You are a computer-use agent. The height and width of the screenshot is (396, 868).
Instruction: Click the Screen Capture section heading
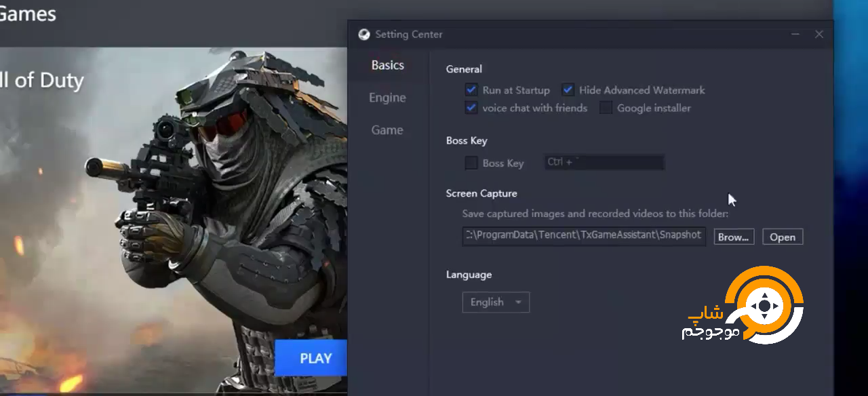point(481,193)
